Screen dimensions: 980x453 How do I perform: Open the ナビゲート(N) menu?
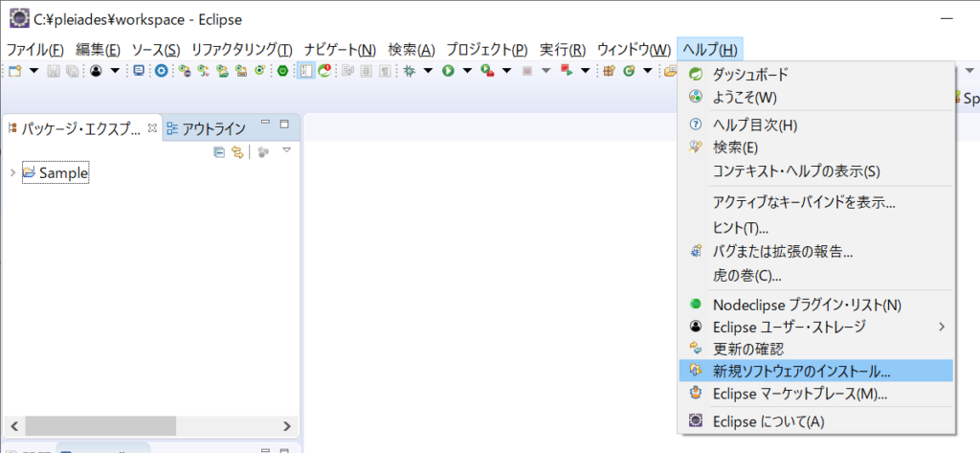tap(340, 49)
